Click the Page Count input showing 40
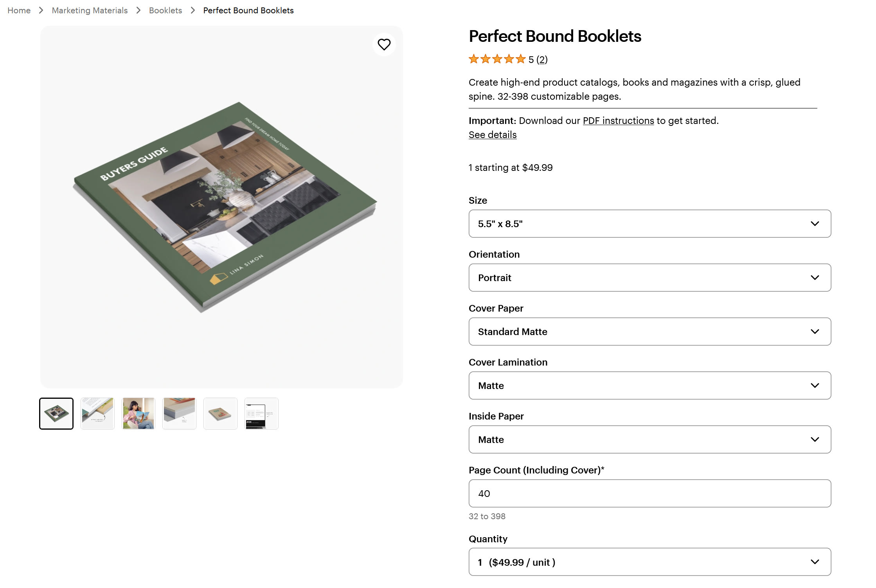 tap(649, 493)
